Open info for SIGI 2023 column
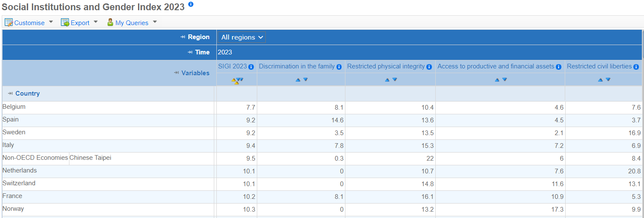Viewport: 644px width, 218px height. (251, 67)
